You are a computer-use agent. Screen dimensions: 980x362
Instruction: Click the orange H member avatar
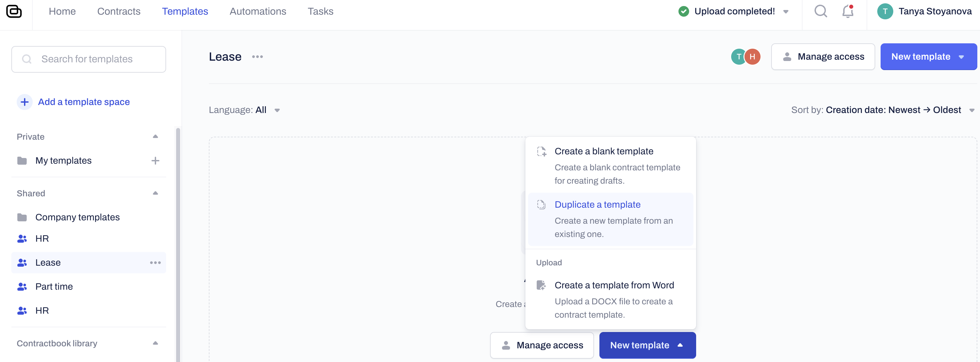click(x=752, y=57)
